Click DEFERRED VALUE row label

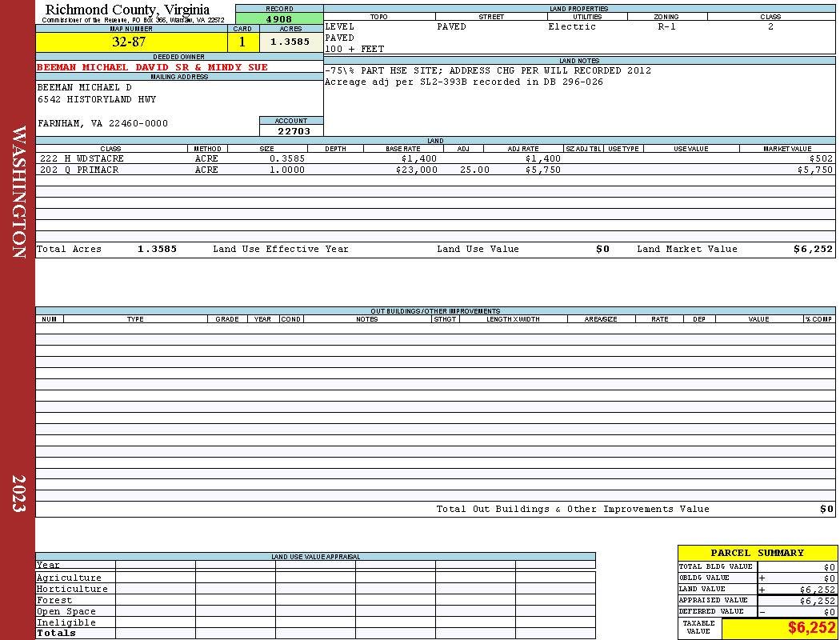click(x=711, y=612)
